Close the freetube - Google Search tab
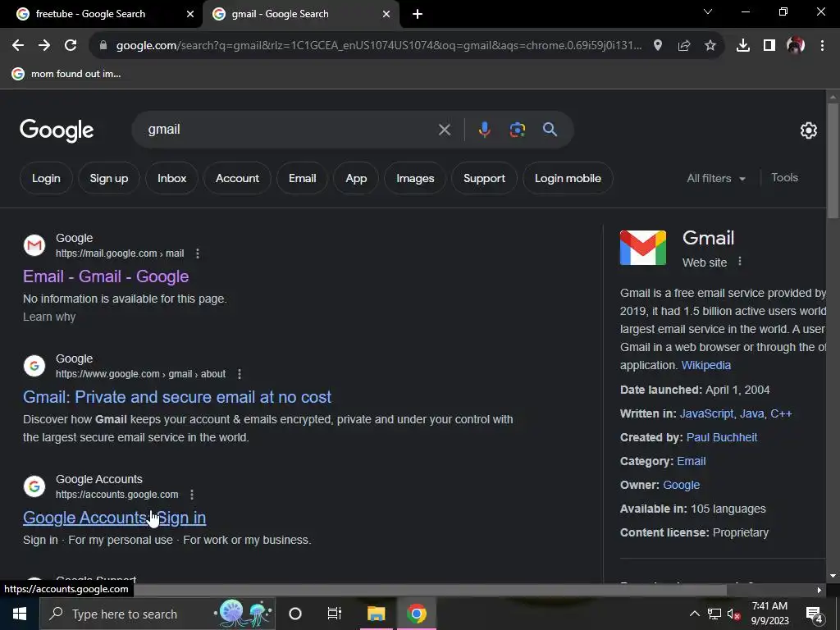 [190, 15]
